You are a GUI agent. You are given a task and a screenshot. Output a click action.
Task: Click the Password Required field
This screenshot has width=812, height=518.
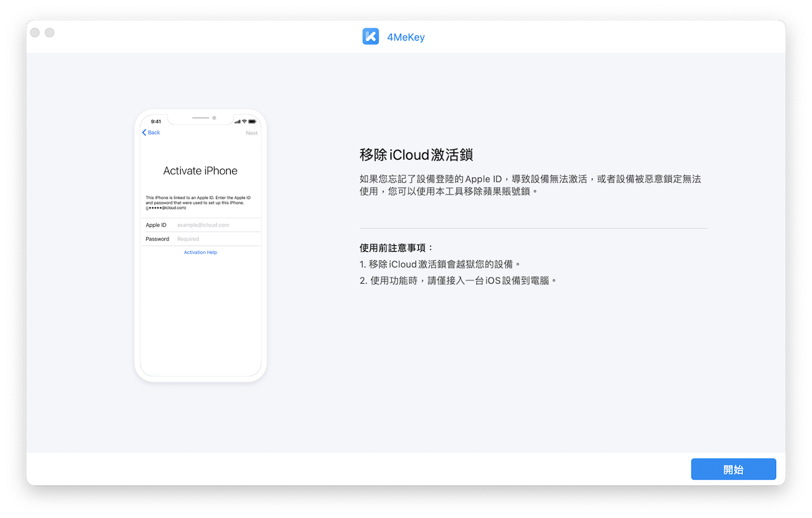click(201, 239)
